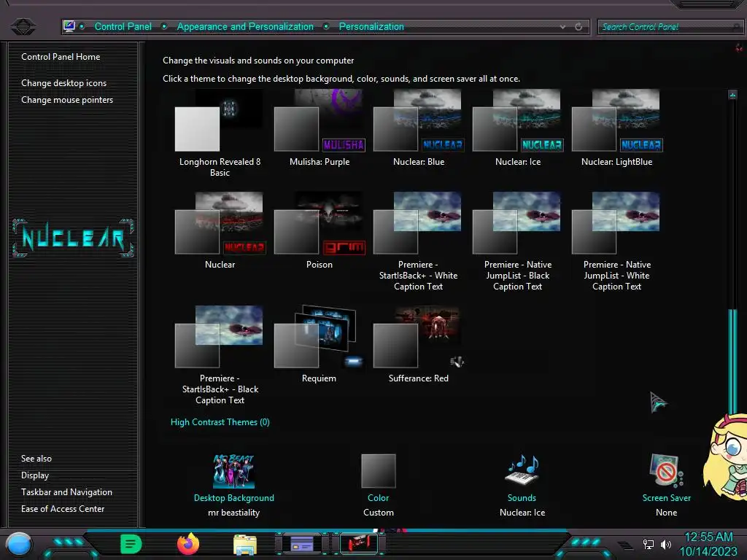Select the Sufferance: Red theme
This screenshot has height=560, width=747.
[x=418, y=345]
